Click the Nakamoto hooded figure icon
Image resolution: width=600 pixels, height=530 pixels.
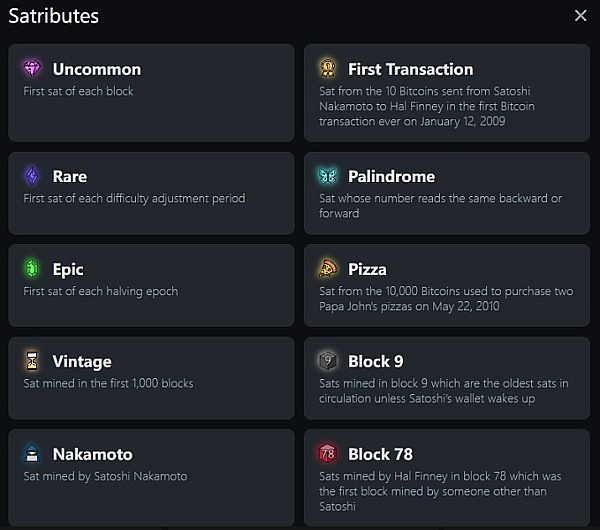(32, 454)
